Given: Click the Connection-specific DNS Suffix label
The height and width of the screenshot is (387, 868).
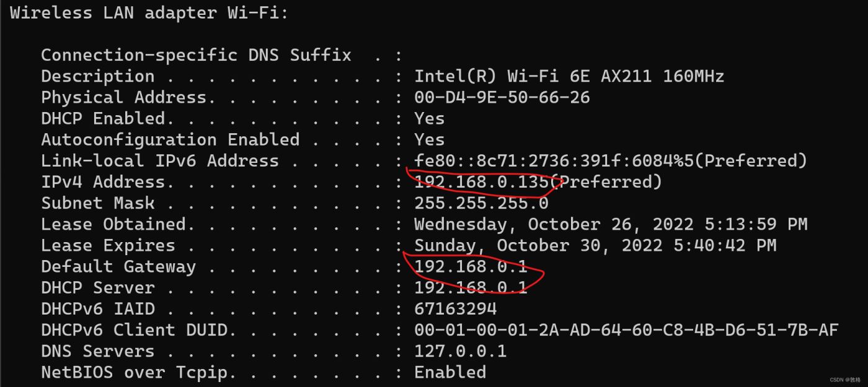Looking at the screenshot, I should [196, 55].
